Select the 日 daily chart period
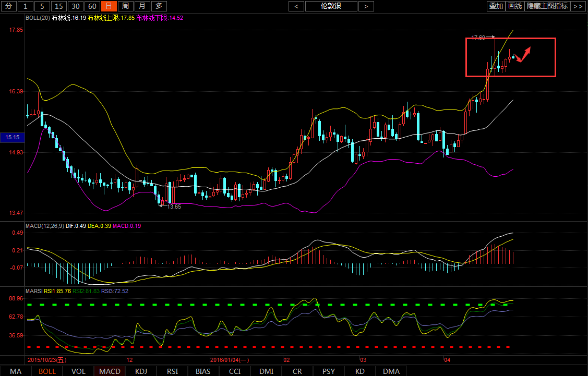Screen dimensions: 588x376 click(109, 6)
